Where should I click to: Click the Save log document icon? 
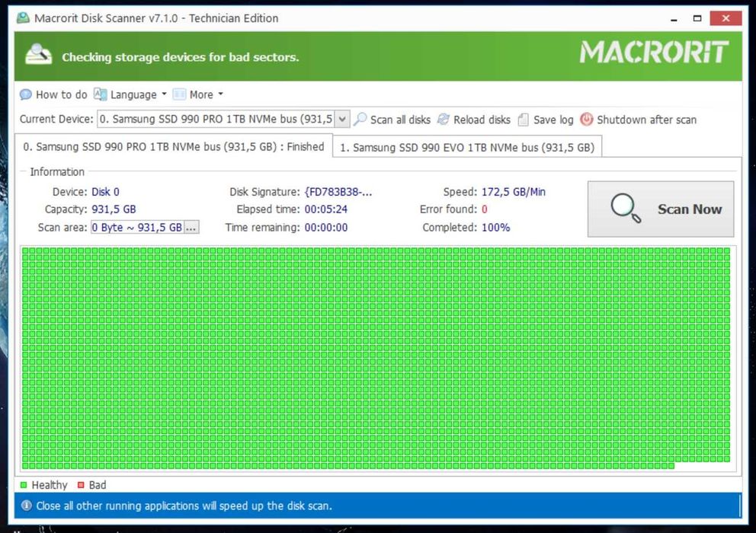523,120
